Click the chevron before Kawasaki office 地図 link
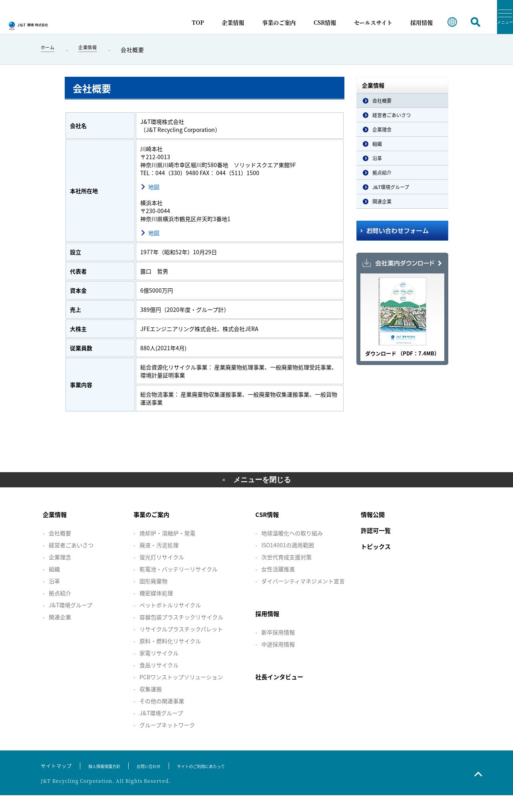 pos(143,187)
